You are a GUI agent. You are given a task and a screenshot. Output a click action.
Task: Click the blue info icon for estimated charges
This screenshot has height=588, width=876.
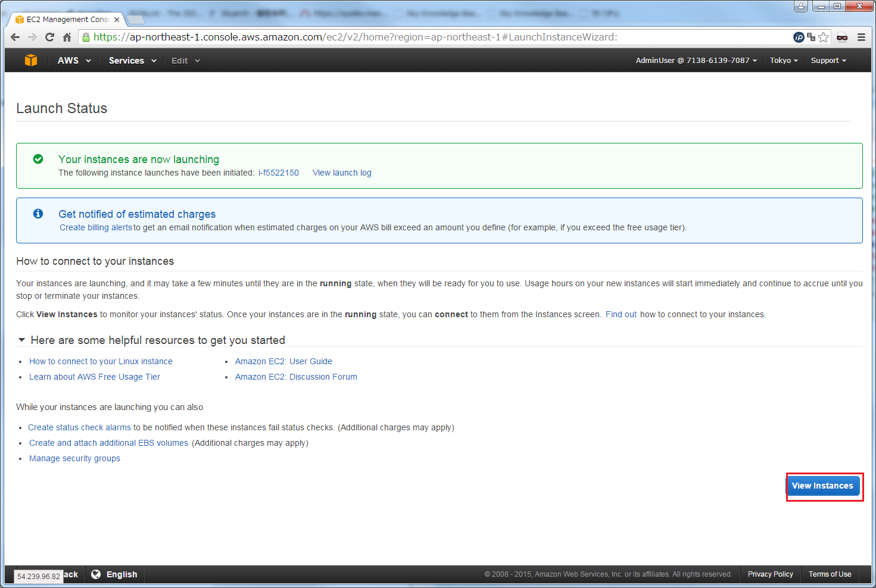(x=38, y=214)
